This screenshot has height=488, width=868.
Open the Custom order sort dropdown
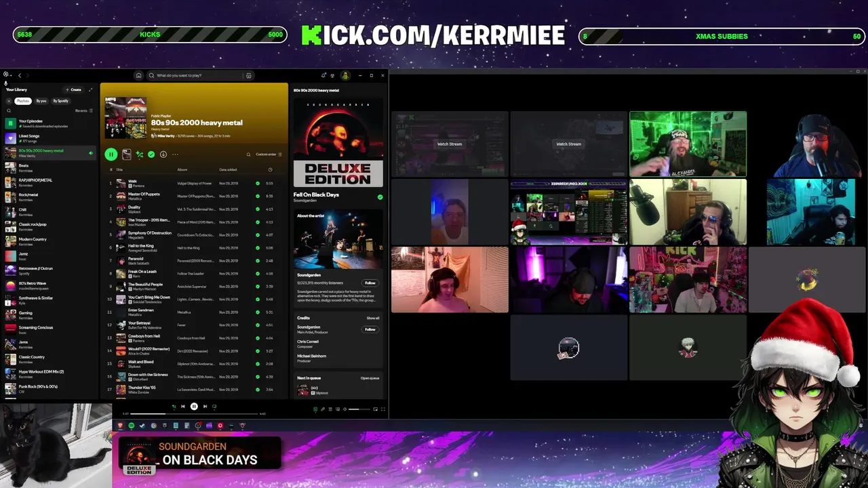(269, 155)
